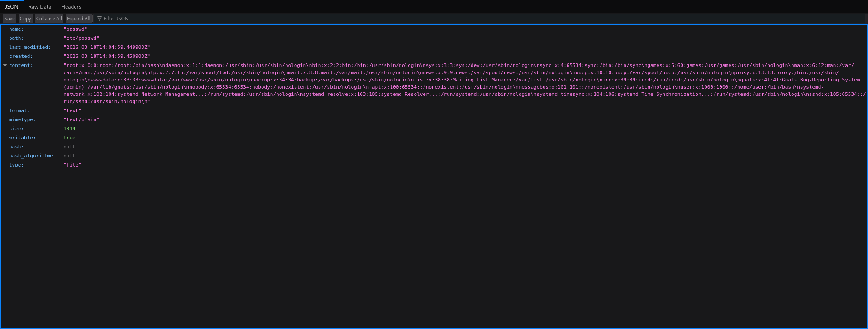The image size is (868, 329).
Task: Click the long passwd content string value
Action: 464,83
